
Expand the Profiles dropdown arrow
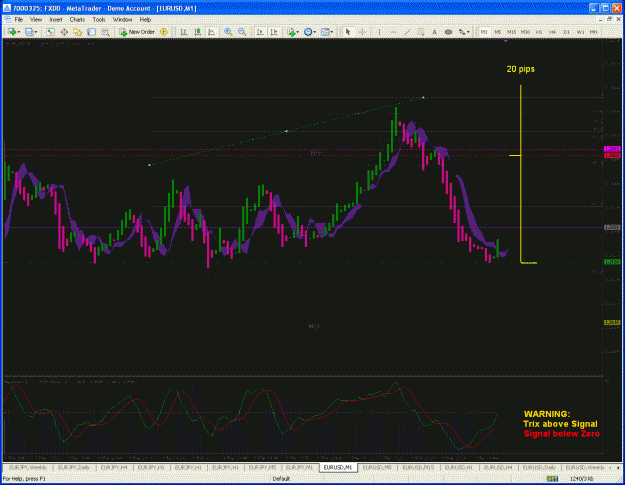36,32
